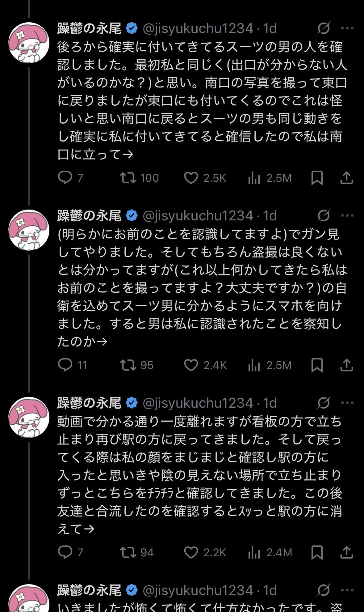Open more options on the third tweet
The width and height of the screenshot is (364, 612).
click(347, 402)
